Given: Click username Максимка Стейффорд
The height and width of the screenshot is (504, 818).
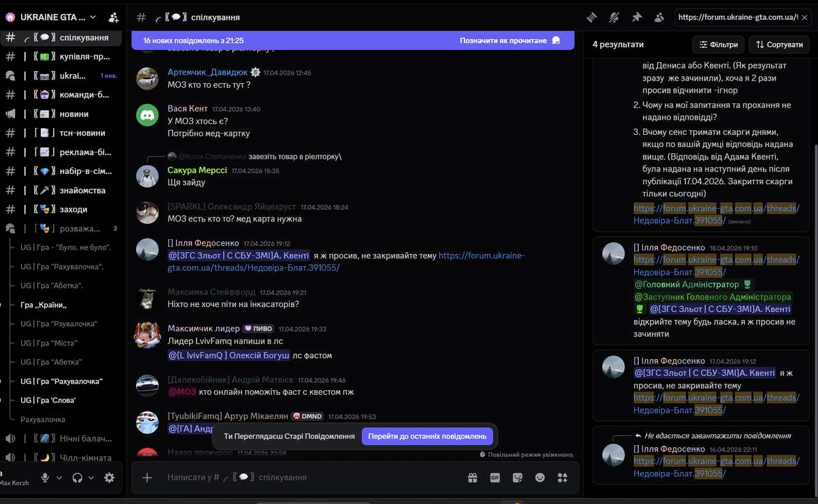Looking at the screenshot, I should click(211, 292).
